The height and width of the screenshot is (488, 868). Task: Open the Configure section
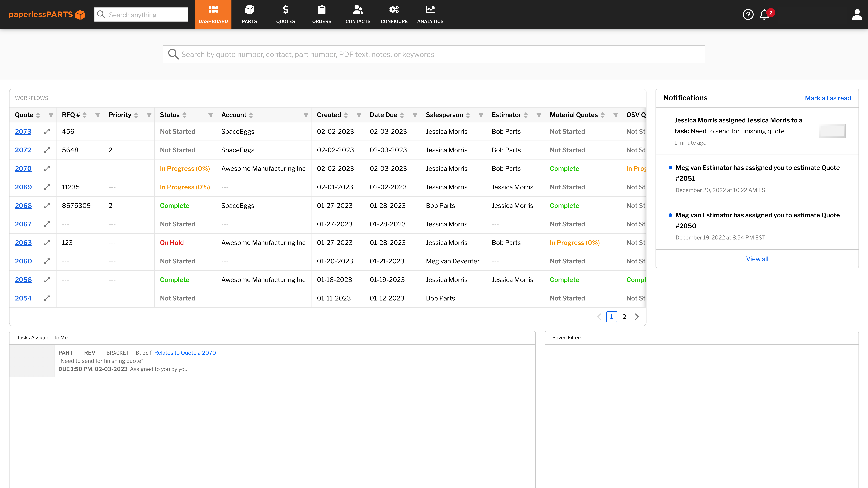pyautogui.click(x=394, y=14)
